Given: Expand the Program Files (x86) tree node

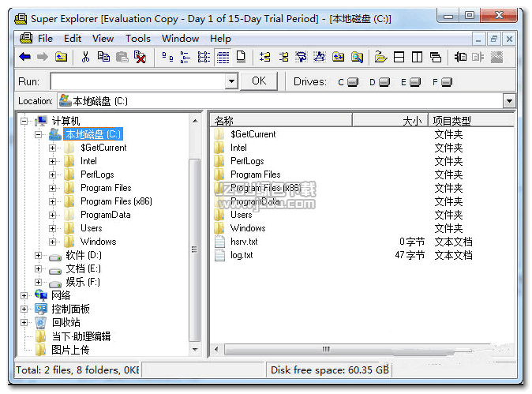Looking at the screenshot, I should [x=52, y=201].
